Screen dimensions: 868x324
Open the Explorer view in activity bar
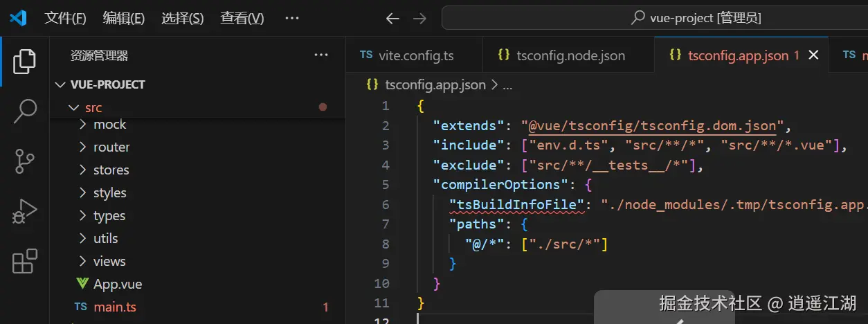pos(24,62)
